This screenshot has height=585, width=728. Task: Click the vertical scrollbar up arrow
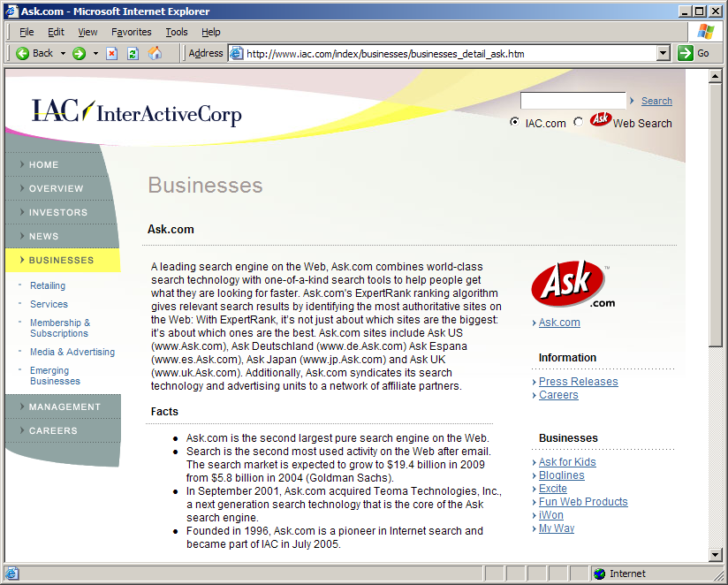715,76
